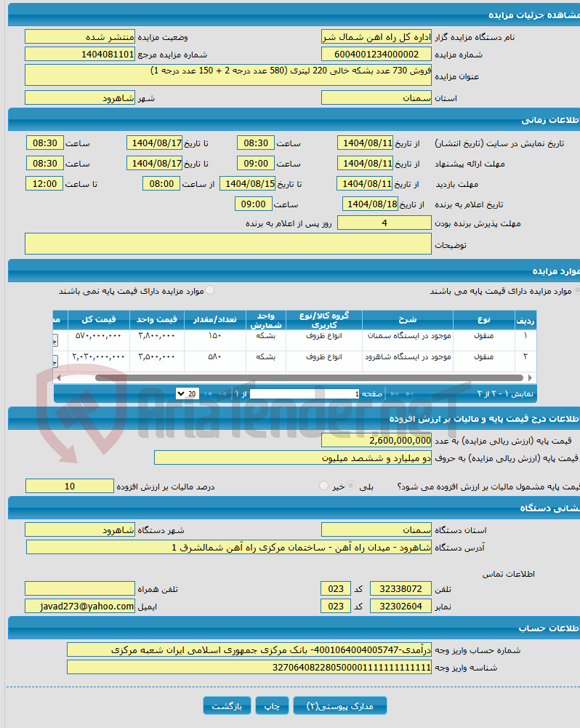Sort by 'تعداد/مقدار' column header

click(215, 320)
